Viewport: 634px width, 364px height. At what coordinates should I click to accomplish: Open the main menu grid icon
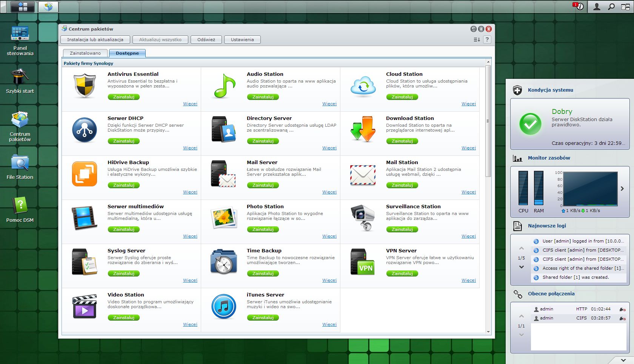(23, 7)
